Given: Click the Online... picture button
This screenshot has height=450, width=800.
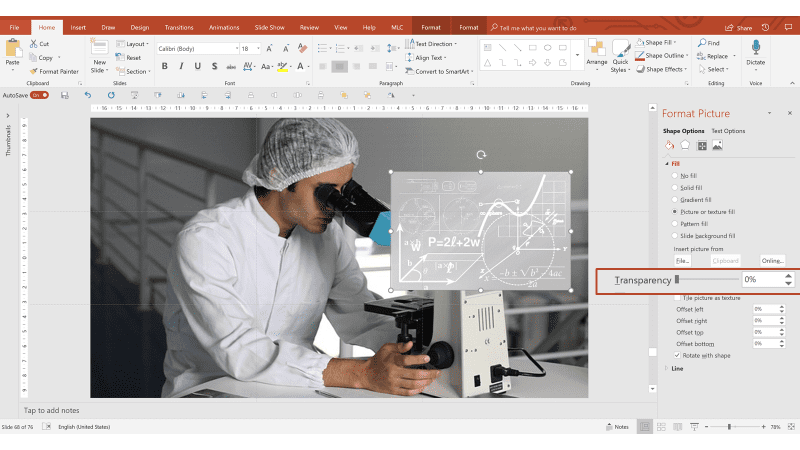Looking at the screenshot, I should click(772, 261).
